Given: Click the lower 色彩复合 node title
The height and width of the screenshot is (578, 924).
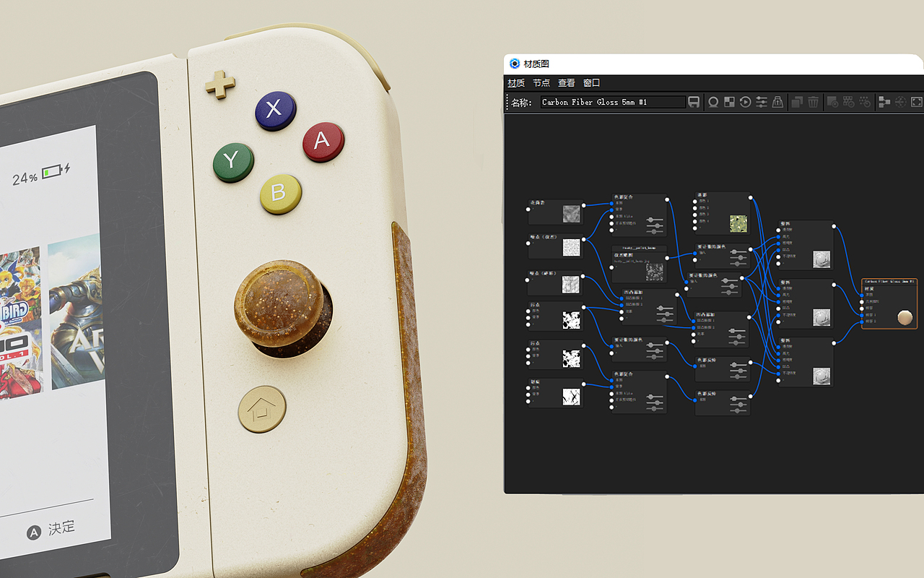Looking at the screenshot, I should coord(623,374).
